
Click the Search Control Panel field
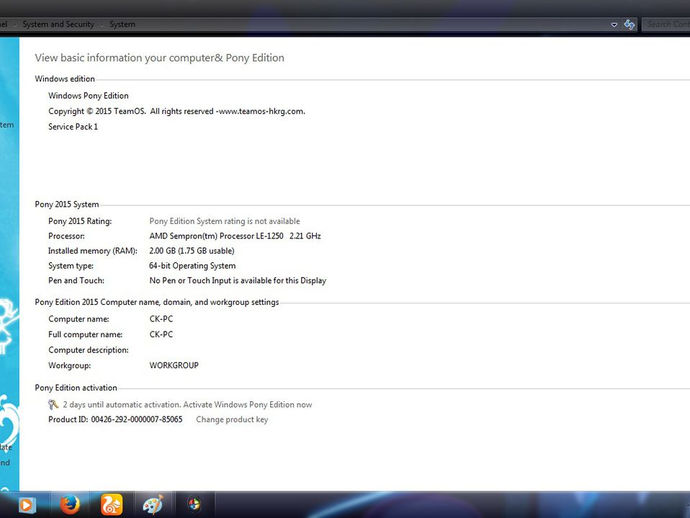click(x=666, y=24)
